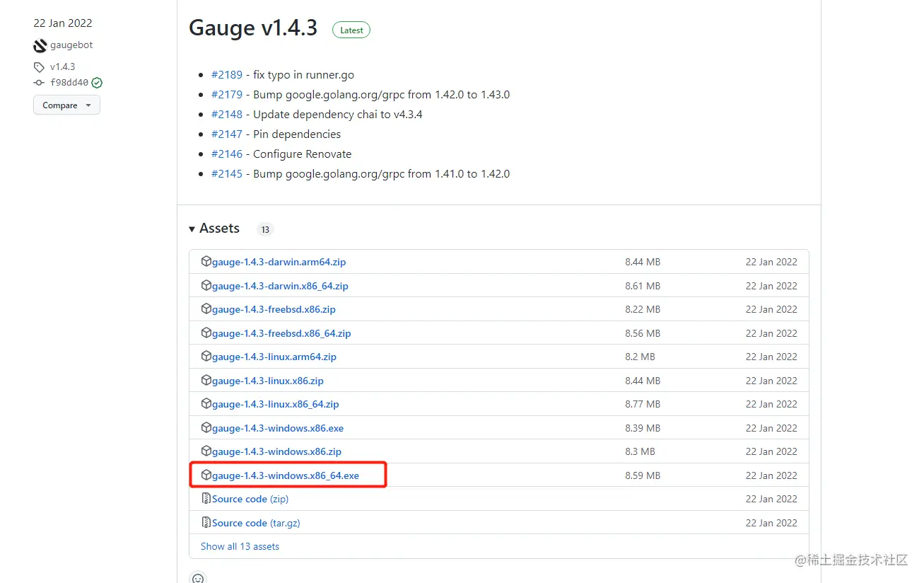Download gauge-1.4.3-windows.x86_64.exe installer

(286, 475)
